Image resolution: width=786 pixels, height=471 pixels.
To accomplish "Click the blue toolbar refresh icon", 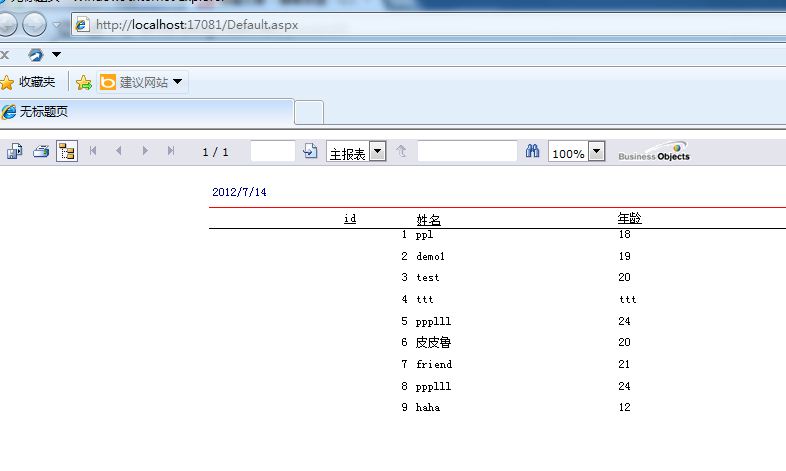I will tap(35, 55).
